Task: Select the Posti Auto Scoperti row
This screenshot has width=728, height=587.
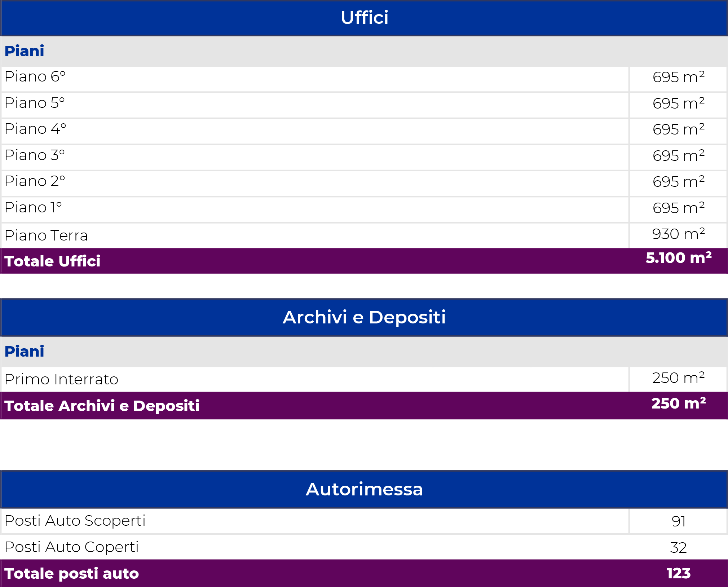Action: [x=364, y=521]
